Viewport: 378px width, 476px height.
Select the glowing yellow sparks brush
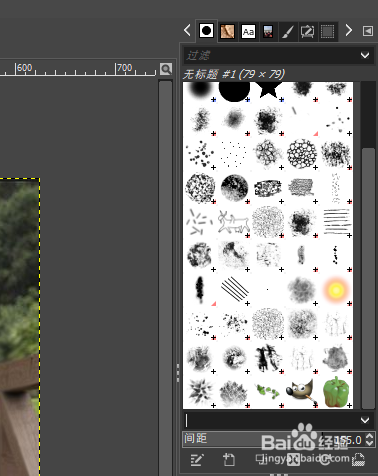pos(336,290)
